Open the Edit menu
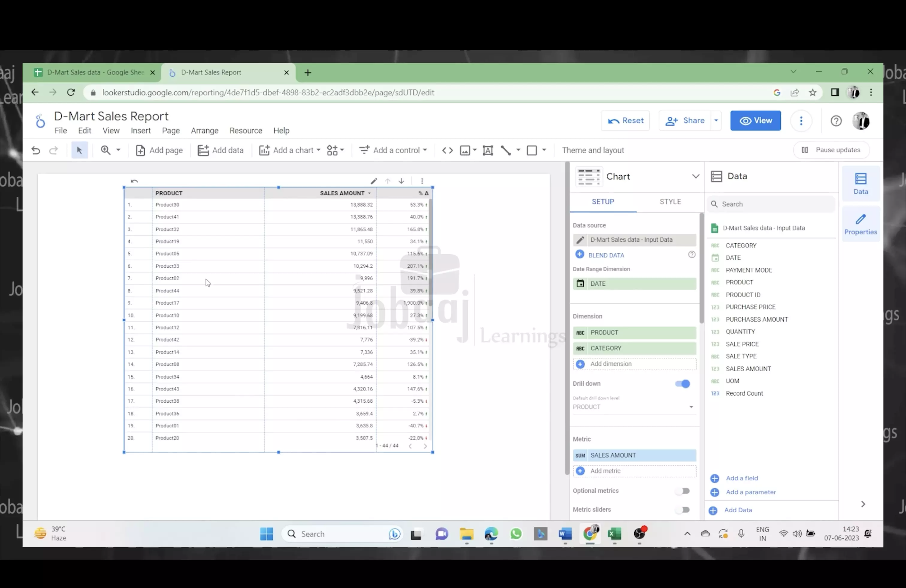The image size is (906, 588). pyautogui.click(x=84, y=131)
